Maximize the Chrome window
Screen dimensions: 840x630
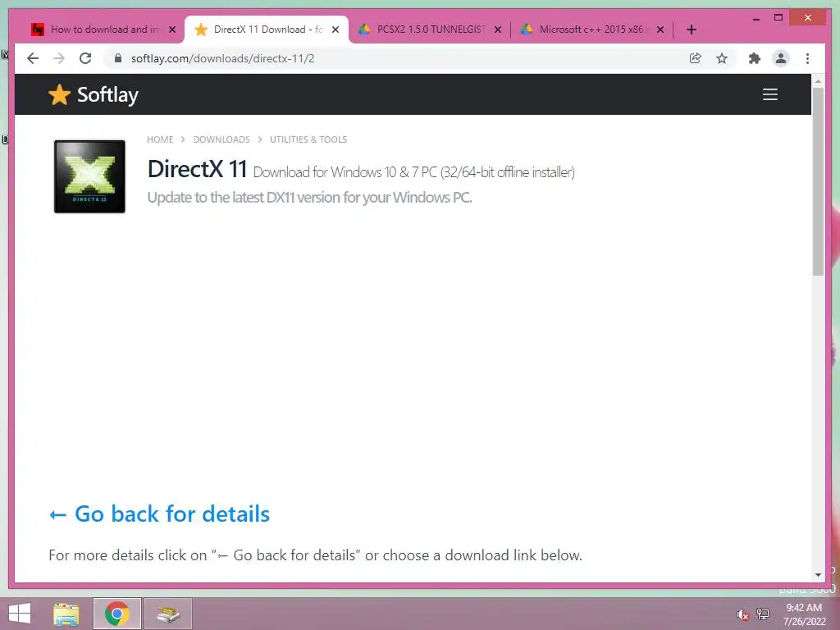778,18
